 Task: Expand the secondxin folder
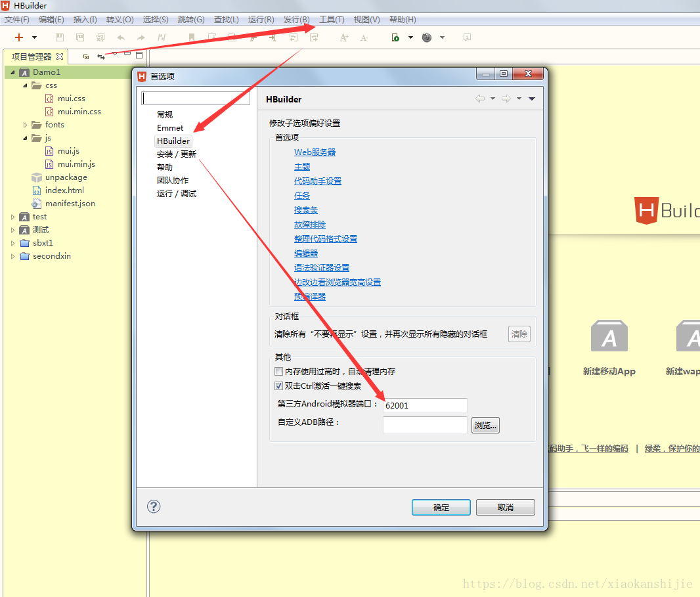pos(12,256)
